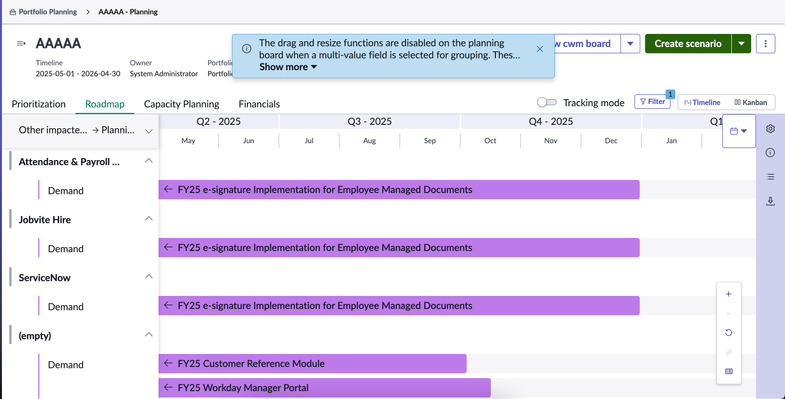Toggle Tracking mode switch

pyautogui.click(x=547, y=102)
